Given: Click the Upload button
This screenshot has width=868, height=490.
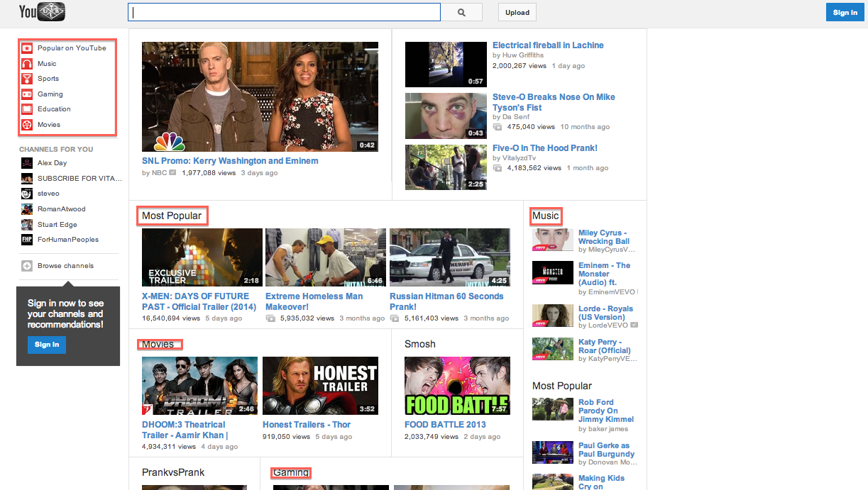Looking at the screenshot, I should [x=517, y=12].
